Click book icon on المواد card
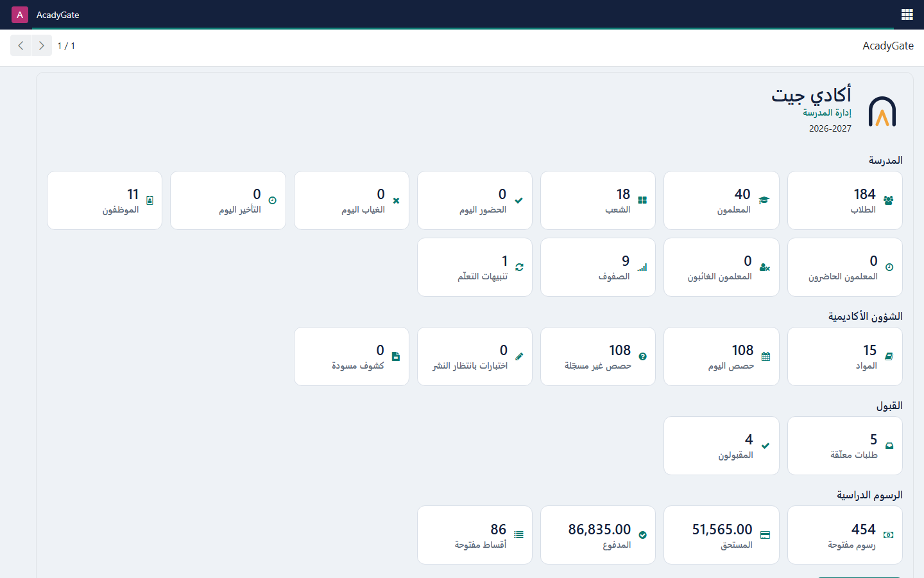924x578 pixels. coord(889,356)
